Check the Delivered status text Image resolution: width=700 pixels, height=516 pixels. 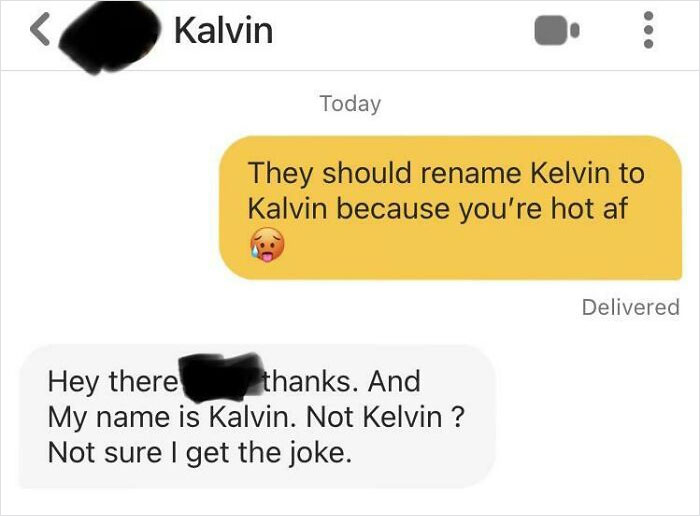tap(630, 307)
